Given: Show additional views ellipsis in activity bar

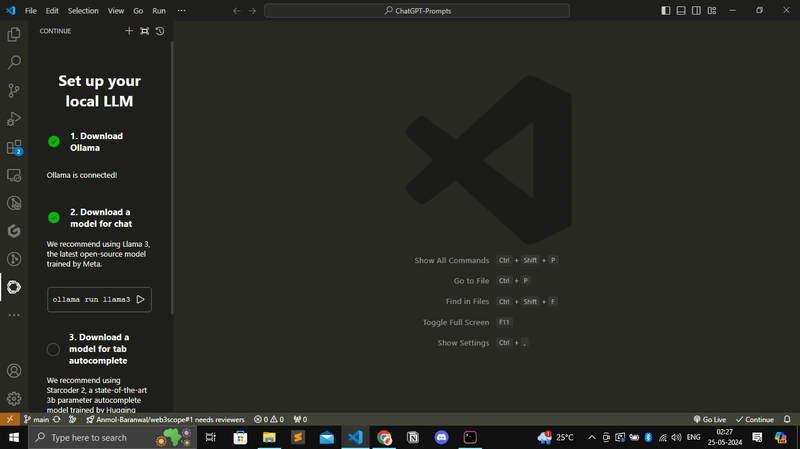Looking at the screenshot, I should tap(14, 315).
